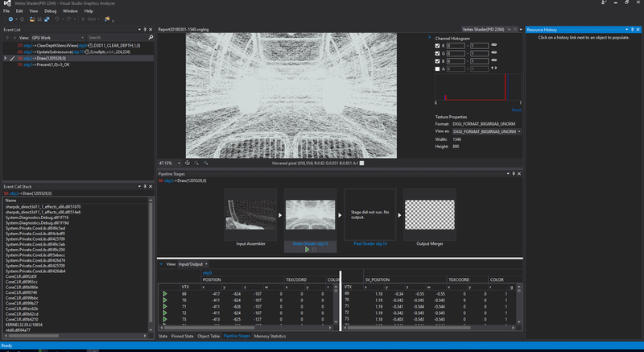The height and width of the screenshot is (352, 644).
Task: Open the Input/Output view dropdown
Action: [192, 264]
